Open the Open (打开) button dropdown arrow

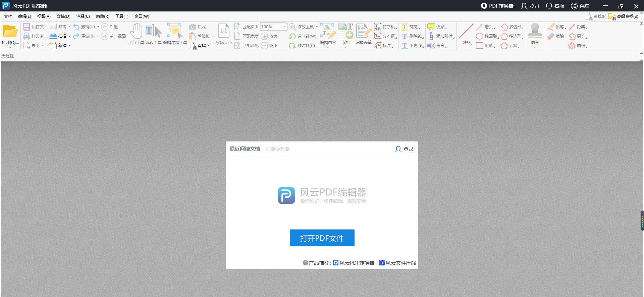[x=10, y=47]
